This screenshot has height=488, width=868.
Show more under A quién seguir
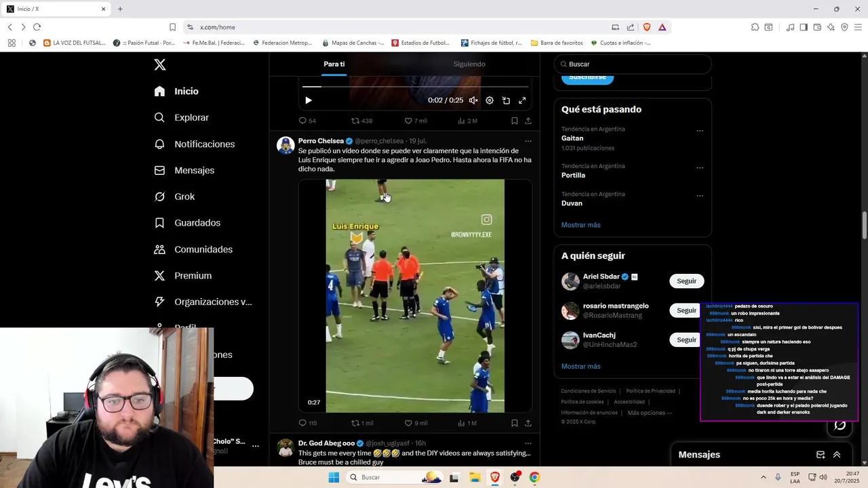pyautogui.click(x=580, y=366)
